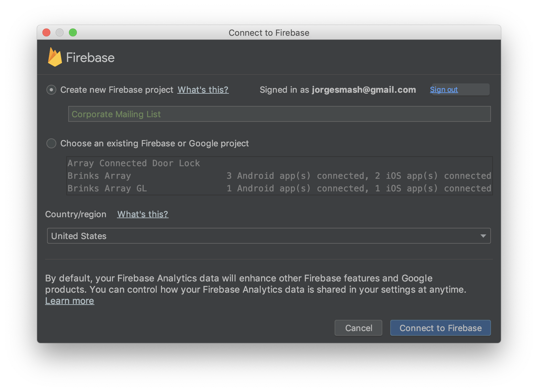This screenshot has width=538, height=392.
Task: Click the Connect to Firebase button
Action: (440, 328)
